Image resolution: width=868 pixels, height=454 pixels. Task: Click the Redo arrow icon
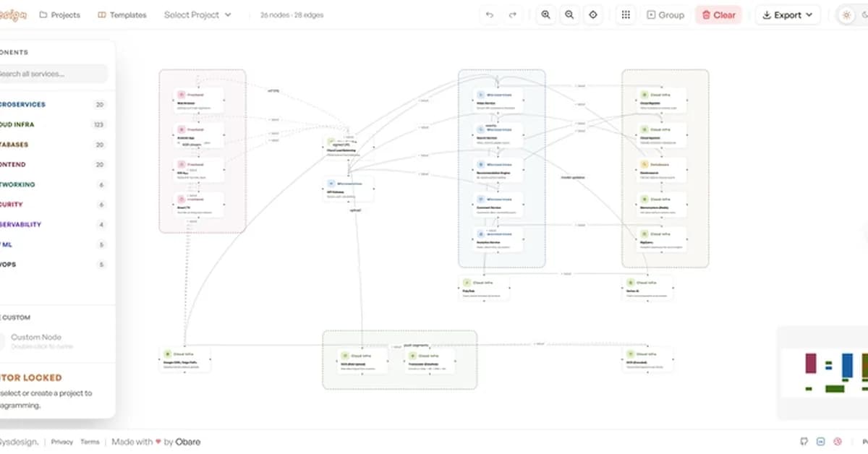(x=514, y=14)
